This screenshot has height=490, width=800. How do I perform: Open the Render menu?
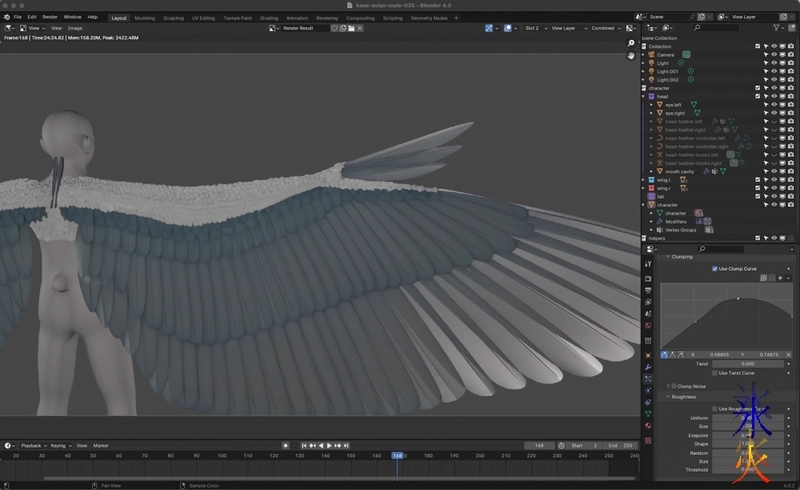pos(50,17)
